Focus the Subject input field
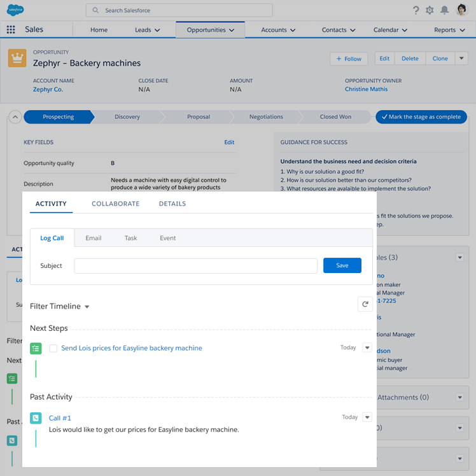The width and height of the screenshot is (476, 476). coord(196,266)
